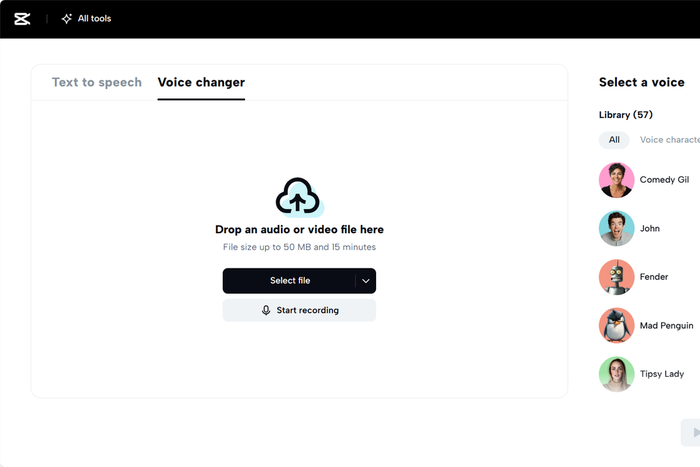
Task: Switch to the Text to speech tab
Action: pyautogui.click(x=97, y=83)
